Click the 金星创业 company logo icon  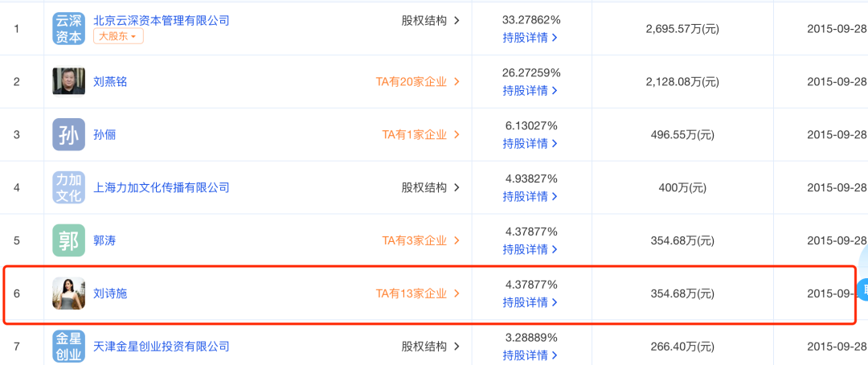tap(68, 347)
